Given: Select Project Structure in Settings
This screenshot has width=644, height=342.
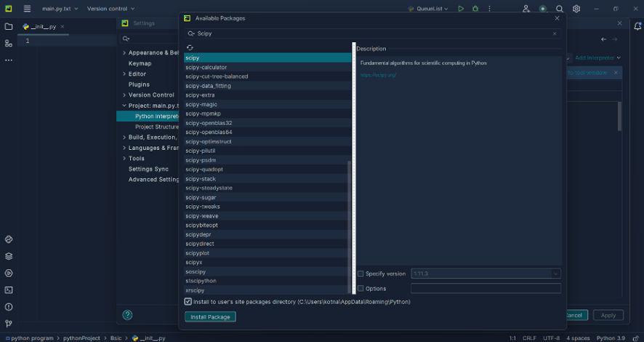Looking at the screenshot, I should 156,127.
